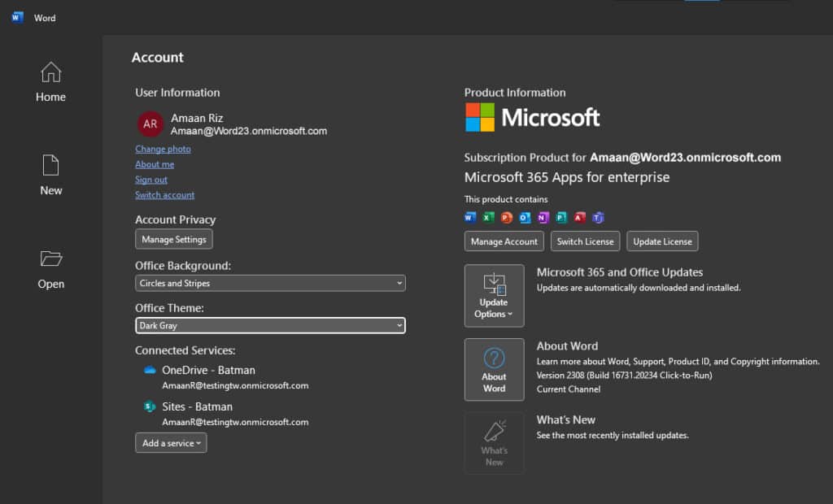Switch to the Home tab in the sidebar
This screenshot has height=504, width=833.
(x=50, y=81)
